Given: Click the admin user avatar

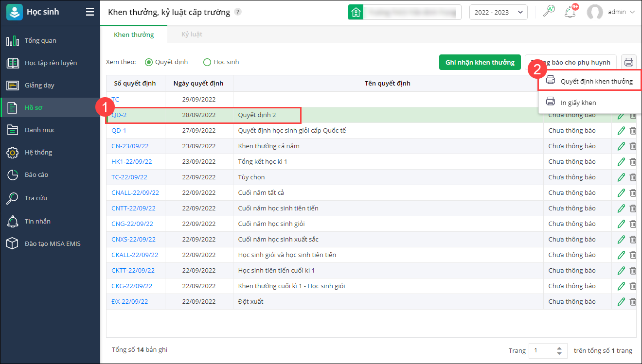Looking at the screenshot, I should coord(595,12).
